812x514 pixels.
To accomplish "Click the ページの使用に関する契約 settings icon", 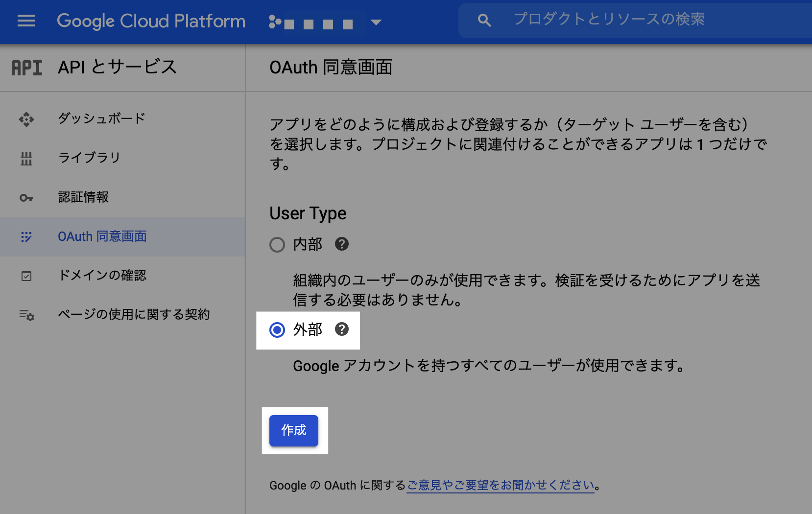I will [x=27, y=315].
